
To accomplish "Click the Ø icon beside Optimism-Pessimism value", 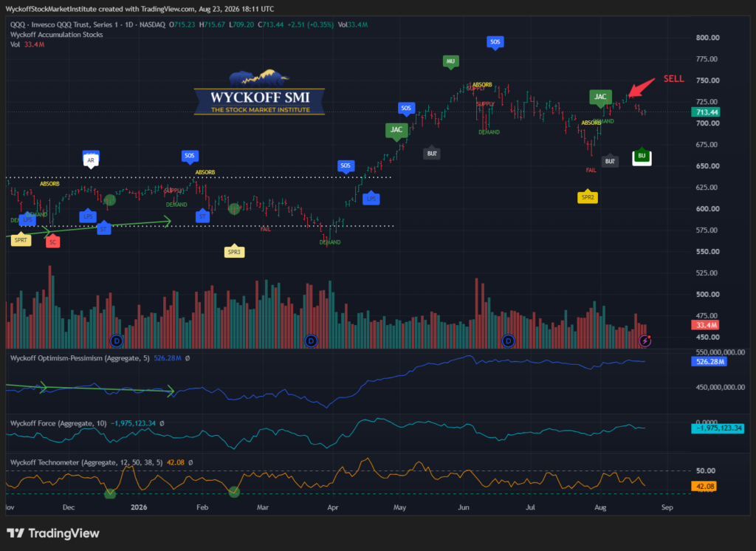I will pyautogui.click(x=188, y=358).
